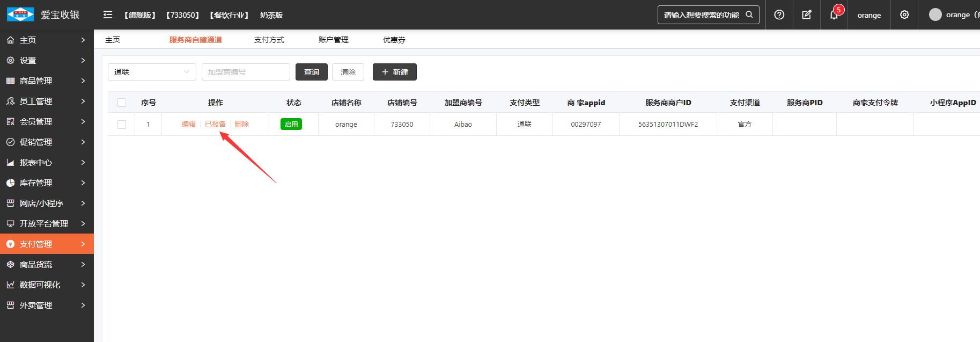Open the settings gear icon in header
980x342 pixels.
point(904,15)
